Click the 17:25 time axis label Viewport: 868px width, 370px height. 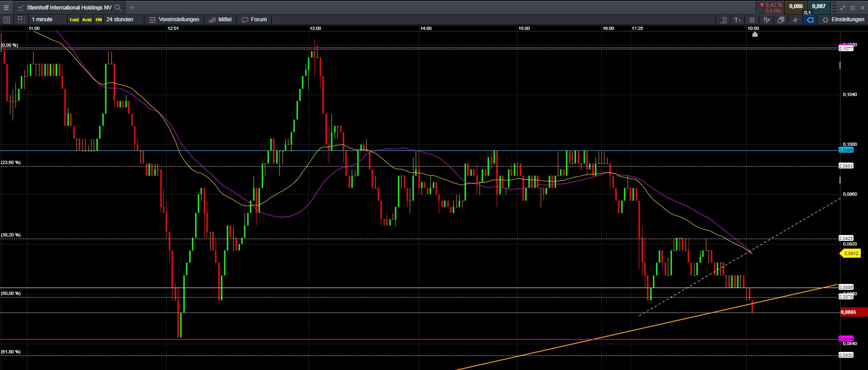click(637, 29)
